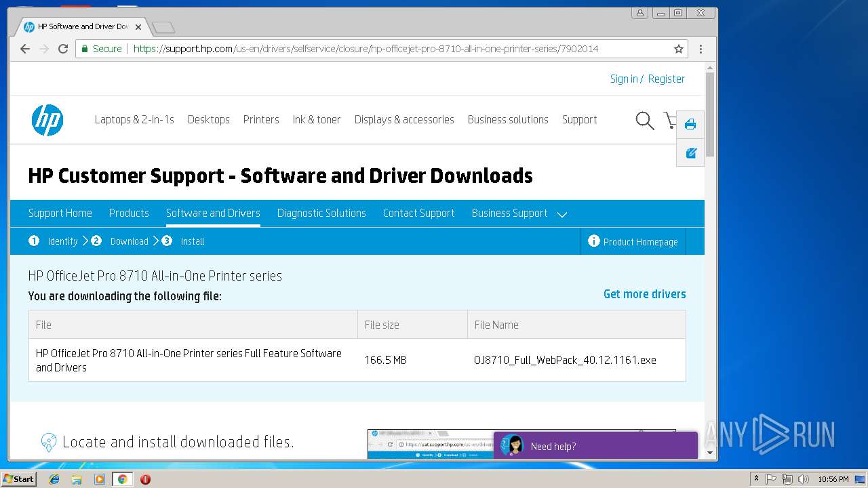
Task: Open Displays & accessories menu
Action: click(404, 120)
